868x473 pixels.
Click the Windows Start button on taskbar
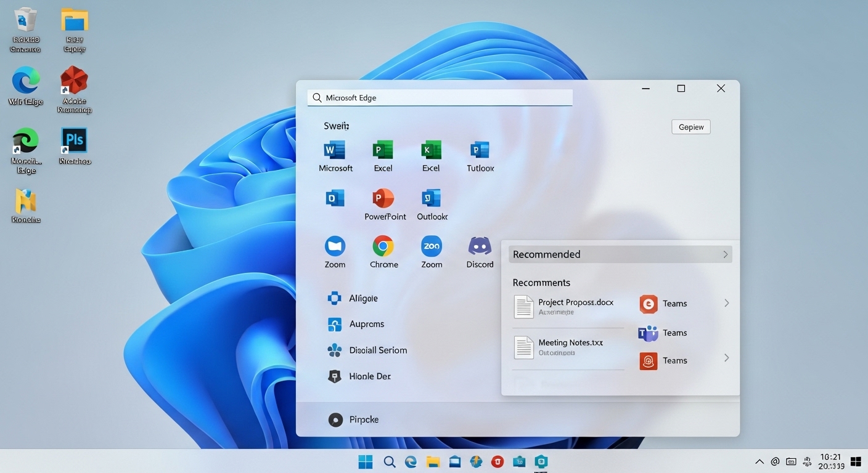coord(366,461)
